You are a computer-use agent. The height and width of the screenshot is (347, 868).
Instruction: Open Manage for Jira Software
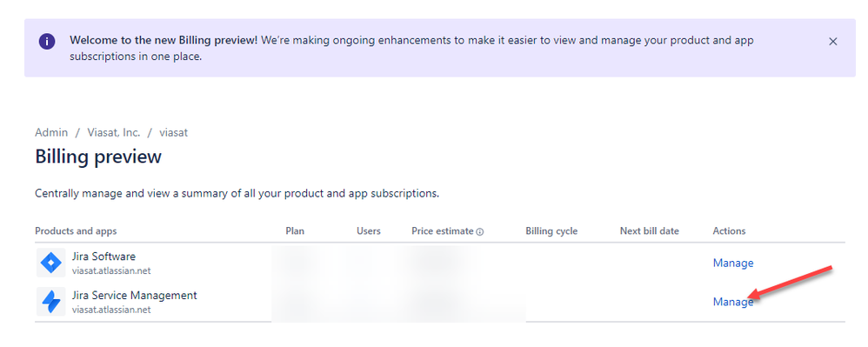733,263
